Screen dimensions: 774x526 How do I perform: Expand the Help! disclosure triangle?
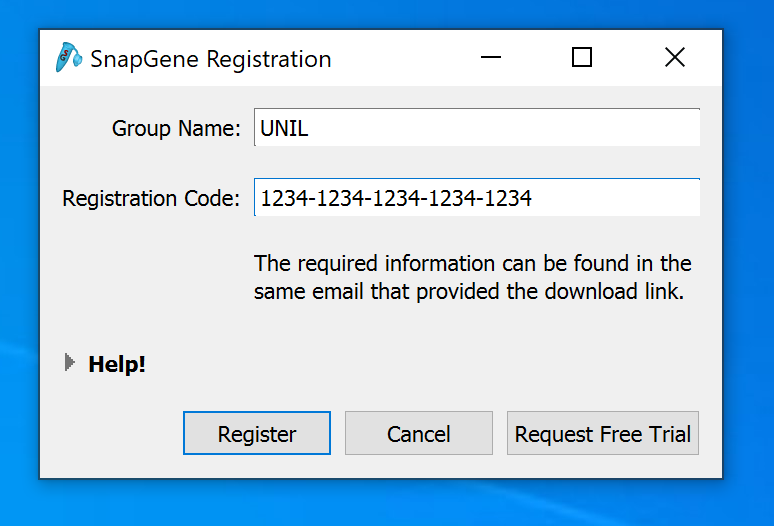[x=69, y=363]
